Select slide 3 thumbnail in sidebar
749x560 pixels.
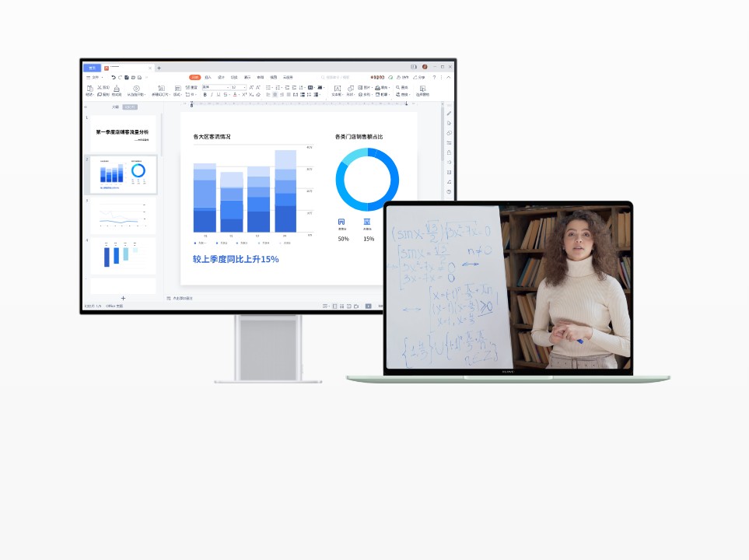tap(122, 215)
